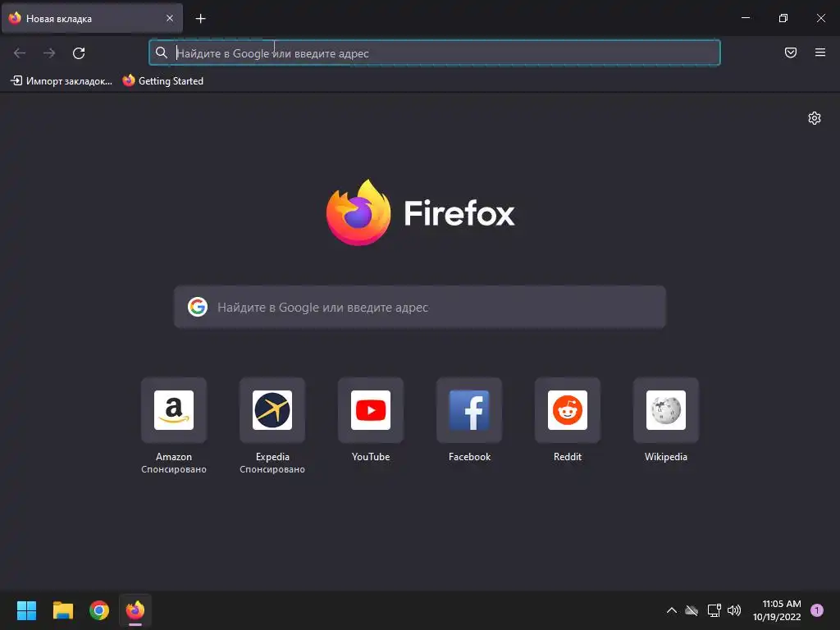Open a new tab with plus button
Viewport: 840px width, 630px height.
[200, 19]
